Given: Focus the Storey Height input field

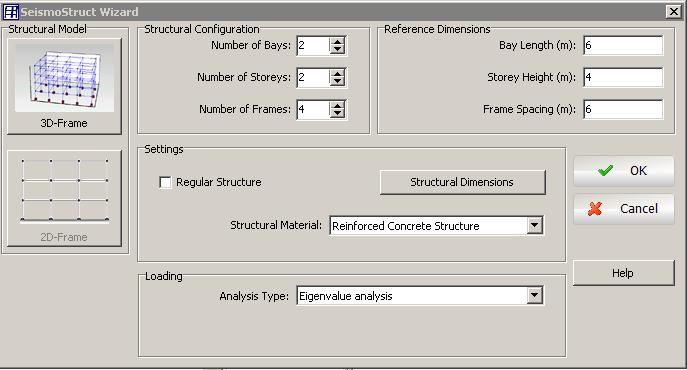Looking at the screenshot, I should (623, 77).
